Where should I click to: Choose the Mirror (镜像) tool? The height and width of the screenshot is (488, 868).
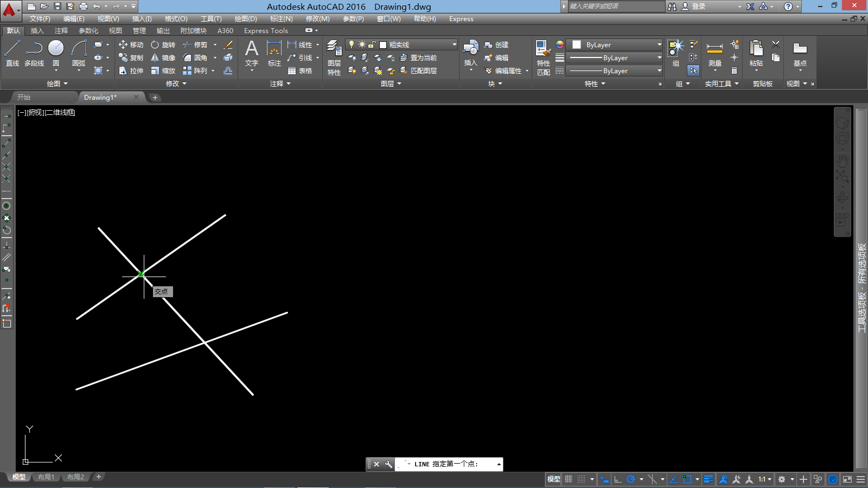(163, 57)
